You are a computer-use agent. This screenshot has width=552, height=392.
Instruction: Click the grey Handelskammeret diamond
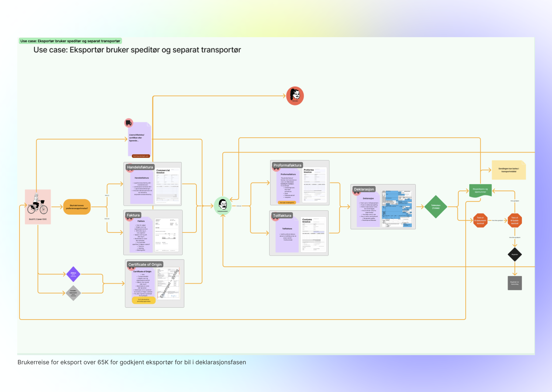pyautogui.click(x=73, y=293)
